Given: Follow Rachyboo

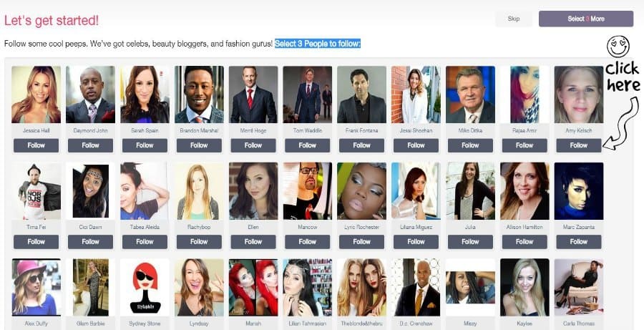Looking at the screenshot, I should (199, 242).
